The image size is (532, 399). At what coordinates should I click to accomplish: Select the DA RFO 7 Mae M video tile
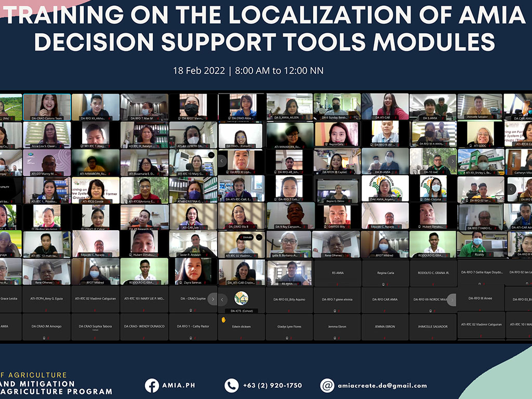click(x=144, y=107)
